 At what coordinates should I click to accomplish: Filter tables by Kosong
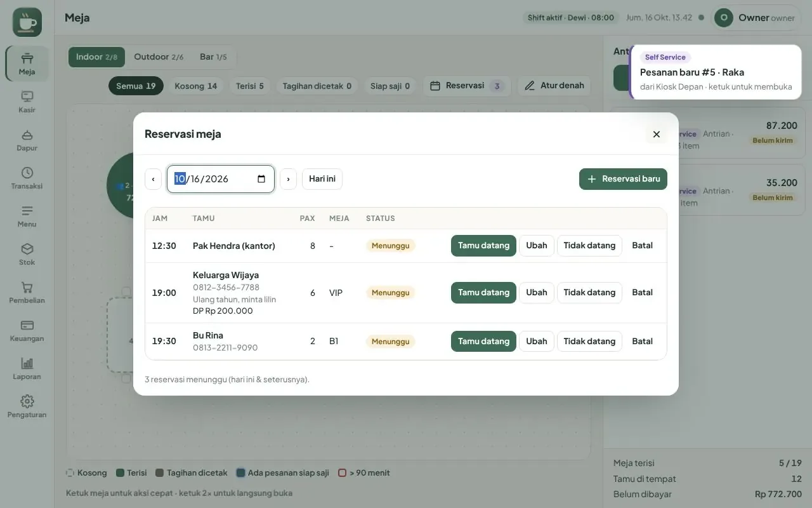pyautogui.click(x=195, y=86)
